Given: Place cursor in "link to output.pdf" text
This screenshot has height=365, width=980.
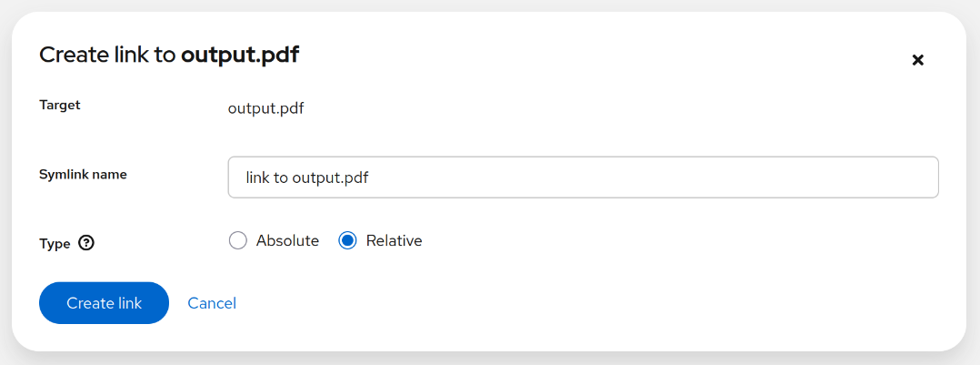Looking at the screenshot, I should 306,177.
